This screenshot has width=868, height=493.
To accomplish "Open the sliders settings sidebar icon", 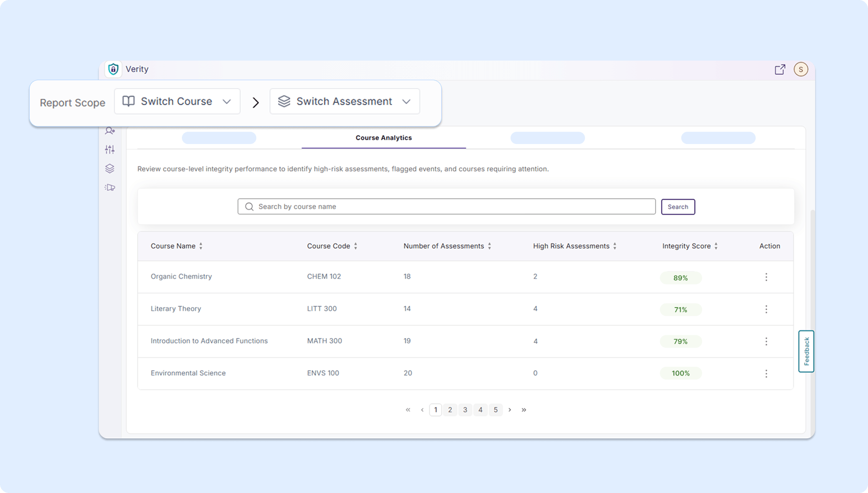I will (110, 149).
